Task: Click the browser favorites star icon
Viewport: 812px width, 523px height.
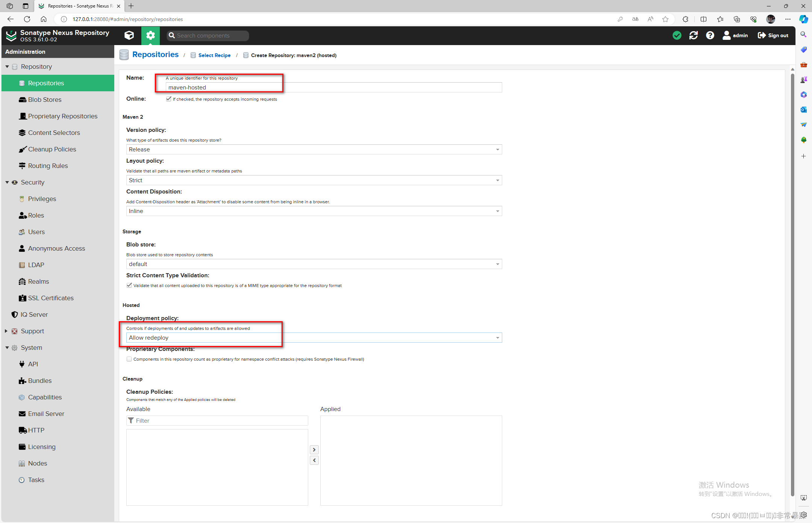Action: coord(665,19)
